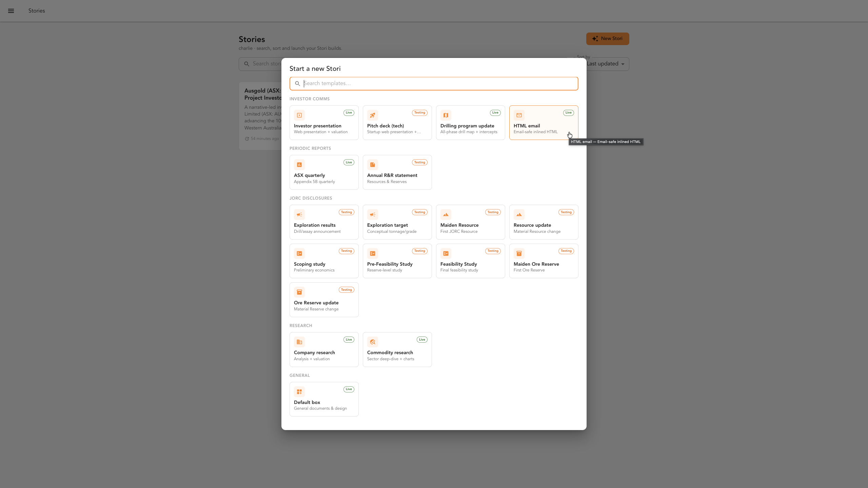Click the Company research card title

click(x=314, y=352)
